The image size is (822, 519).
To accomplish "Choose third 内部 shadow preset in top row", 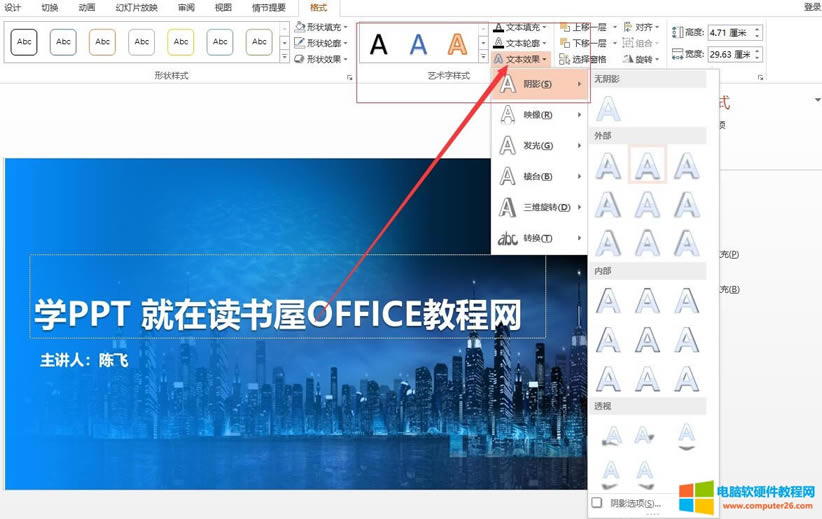I will point(687,301).
